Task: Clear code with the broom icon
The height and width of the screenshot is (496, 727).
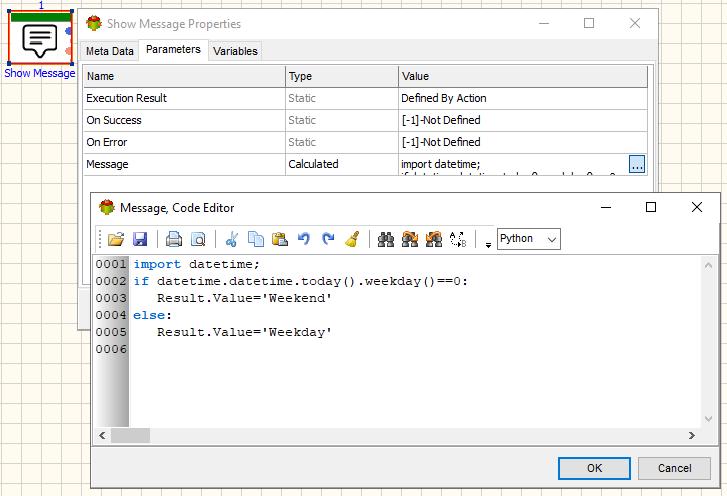Action: (x=352, y=239)
